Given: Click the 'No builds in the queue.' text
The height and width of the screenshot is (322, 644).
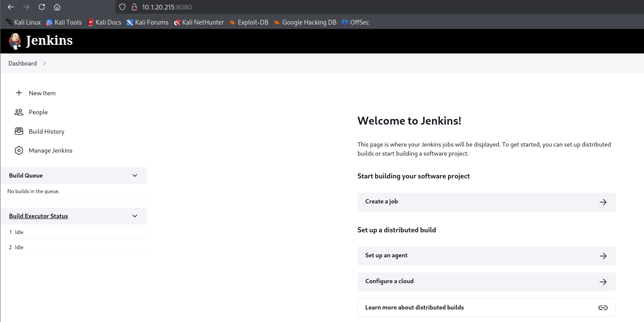Looking at the screenshot, I should point(34,191).
